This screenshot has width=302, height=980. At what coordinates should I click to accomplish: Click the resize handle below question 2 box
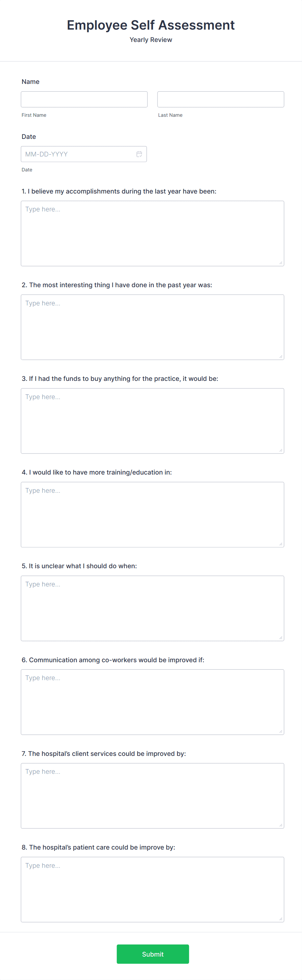pyautogui.click(x=281, y=356)
